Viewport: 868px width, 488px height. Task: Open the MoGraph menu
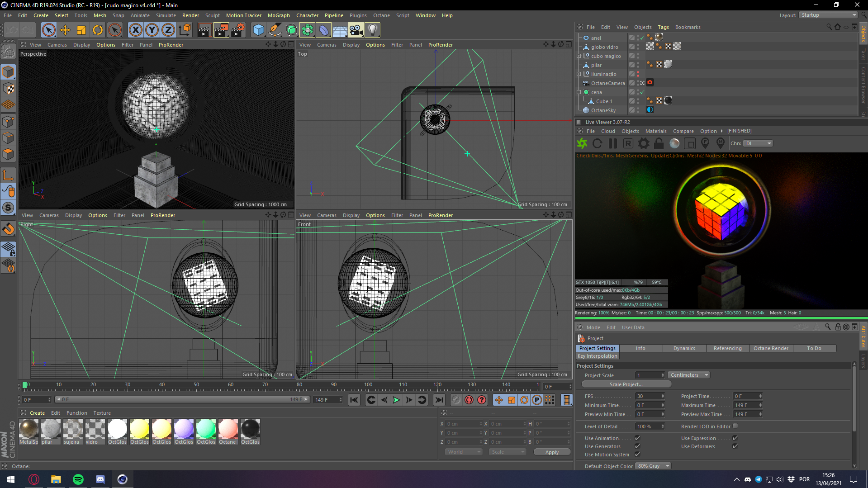click(279, 15)
